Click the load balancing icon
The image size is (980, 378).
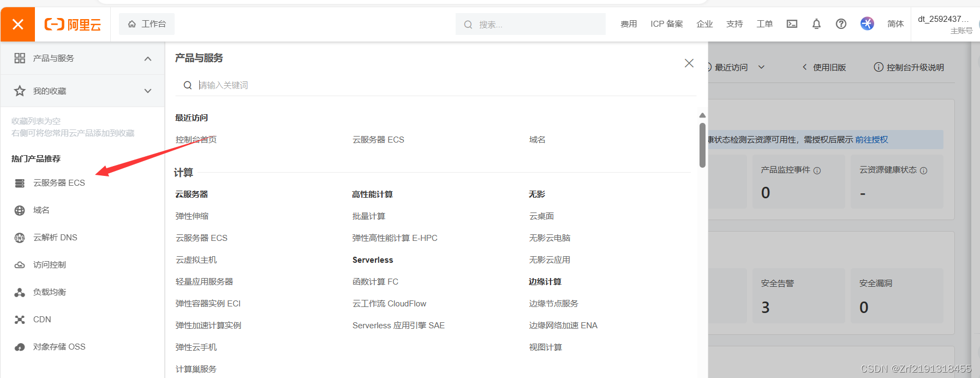(x=20, y=292)
